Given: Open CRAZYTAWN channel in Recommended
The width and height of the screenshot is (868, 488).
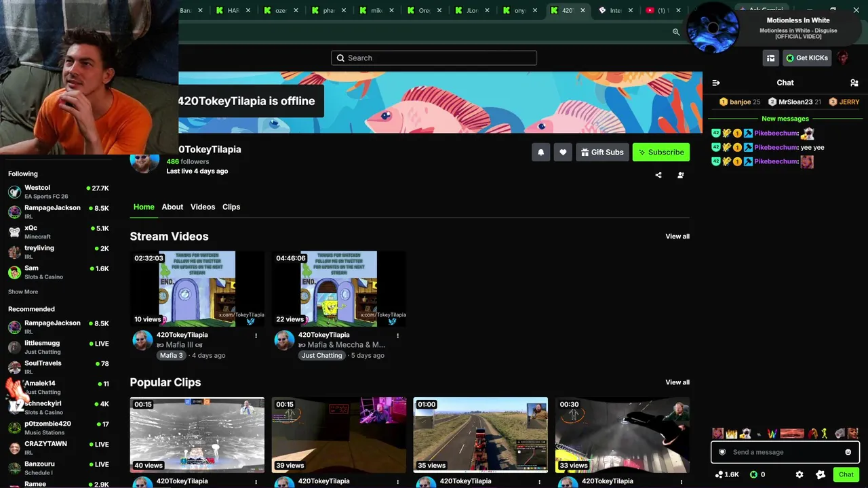Looking at the screenshot, I should click(58, 448).
